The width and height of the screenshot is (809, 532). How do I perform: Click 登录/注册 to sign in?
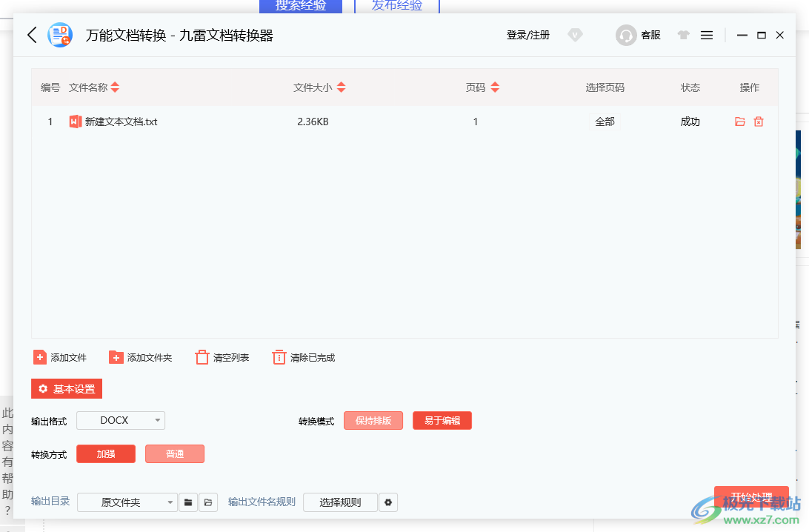[x=528, y=35]
